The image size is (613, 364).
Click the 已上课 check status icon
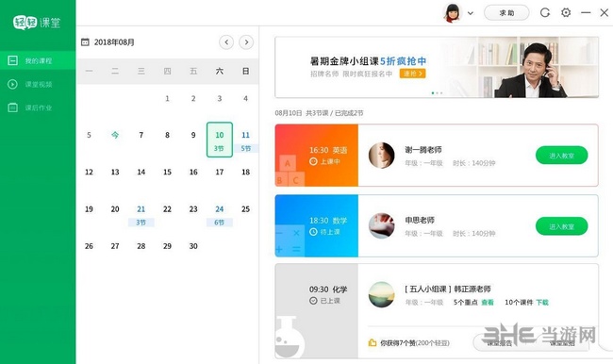[313, 301]
